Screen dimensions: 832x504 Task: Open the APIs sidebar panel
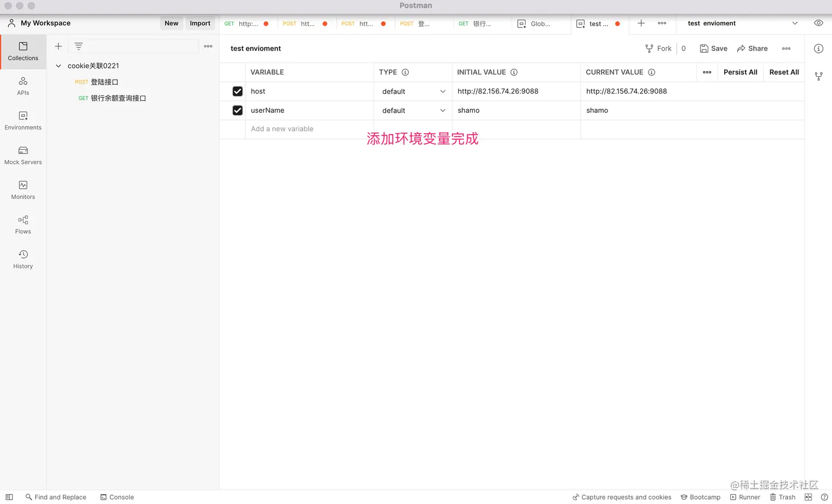click(23, 86)
